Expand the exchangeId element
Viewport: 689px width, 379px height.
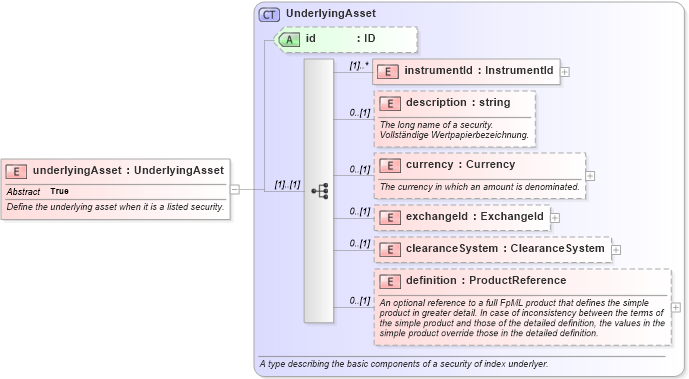(555, 218)
